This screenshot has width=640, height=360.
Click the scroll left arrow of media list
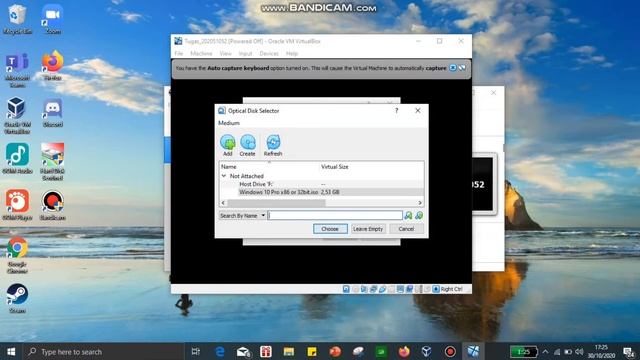point(223,203)
